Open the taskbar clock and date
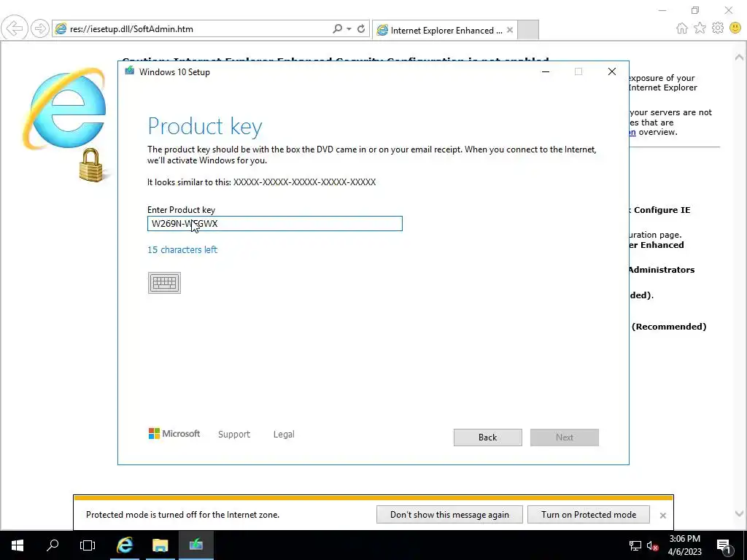This screenshot has width=747, height=560. click(x=684, y=545)
